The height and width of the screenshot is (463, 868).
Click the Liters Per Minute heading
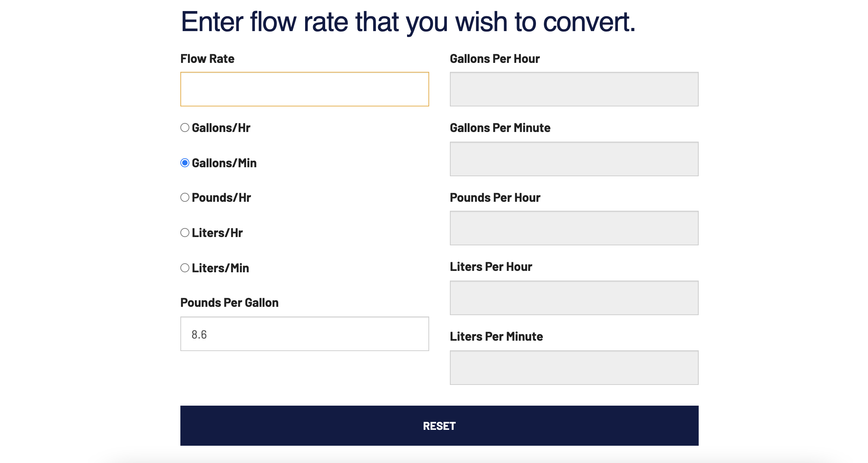pos(496,336)
